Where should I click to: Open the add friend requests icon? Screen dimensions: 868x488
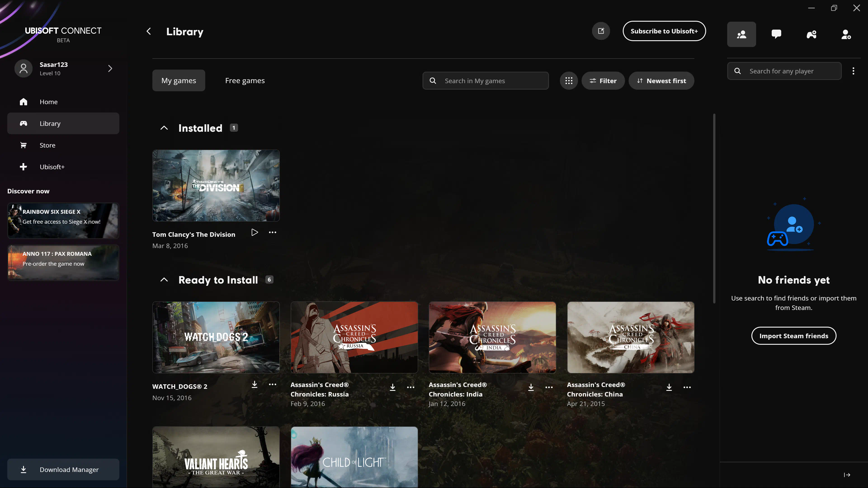tap(846, 34)
